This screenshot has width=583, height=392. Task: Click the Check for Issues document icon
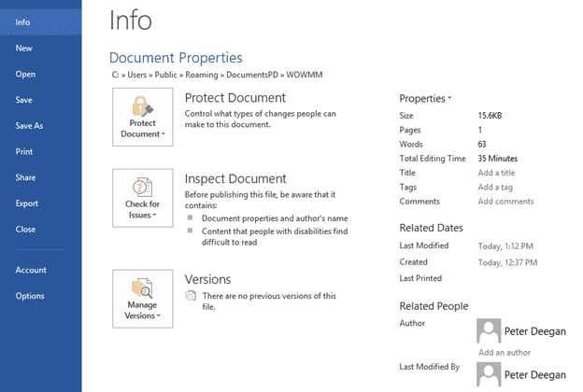pyautogui.click(x=142, y=187)
